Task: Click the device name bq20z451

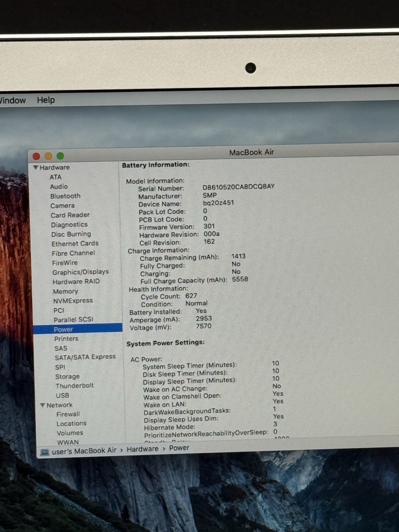Action: tap(218, 203)
